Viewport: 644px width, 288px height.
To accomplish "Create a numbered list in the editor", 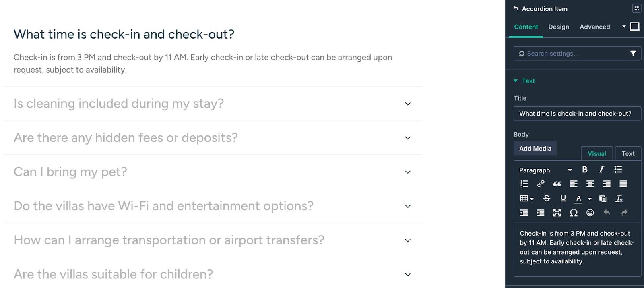I will click(x=524, y=184).
